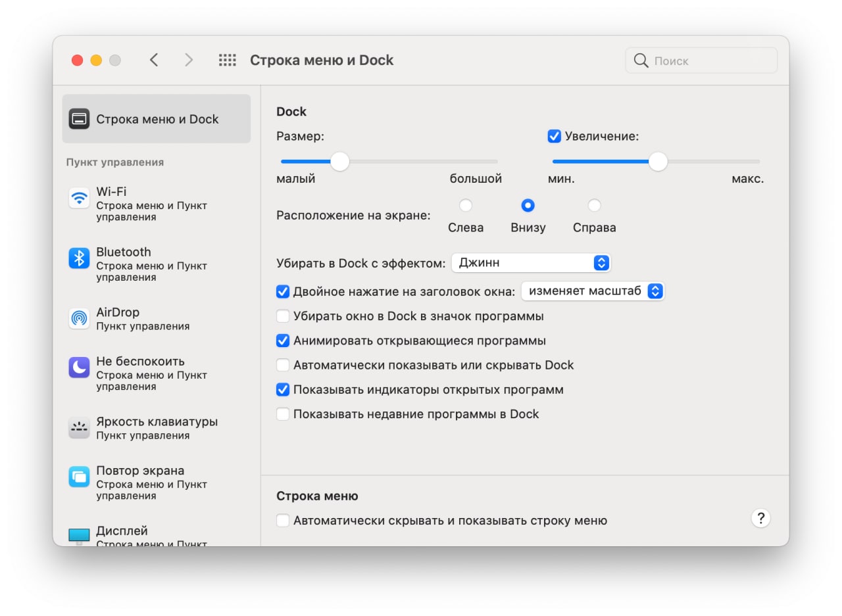Enable Убирать окно в Dock в значок программы
This screenshot has width=842, height=616.
click(283, 316)
